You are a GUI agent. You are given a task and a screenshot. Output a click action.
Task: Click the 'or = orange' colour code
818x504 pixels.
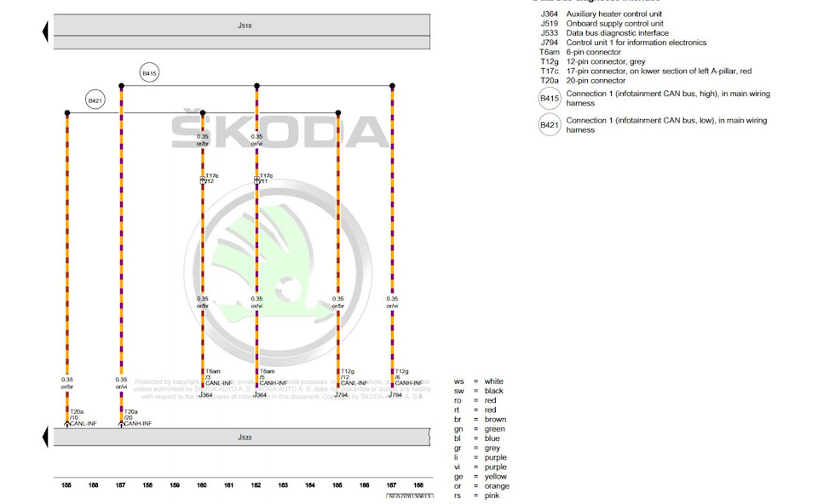481,486
